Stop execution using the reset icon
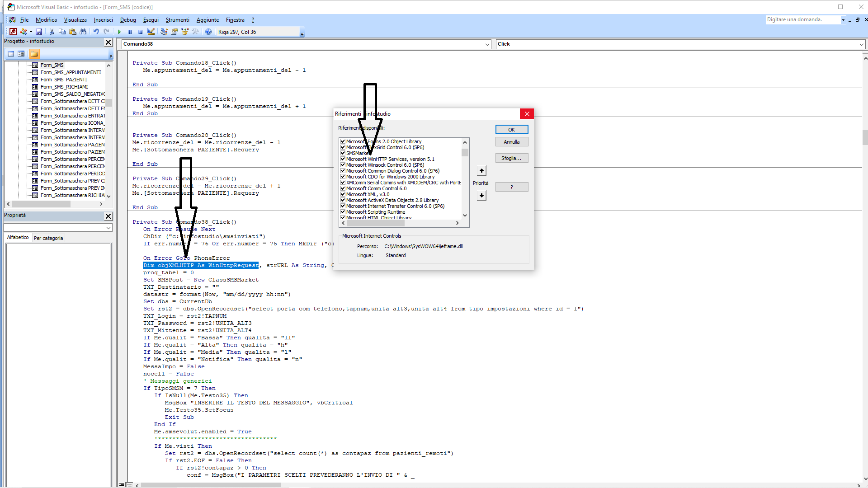Viewport: 868px width, 488px height. [140, 32]
